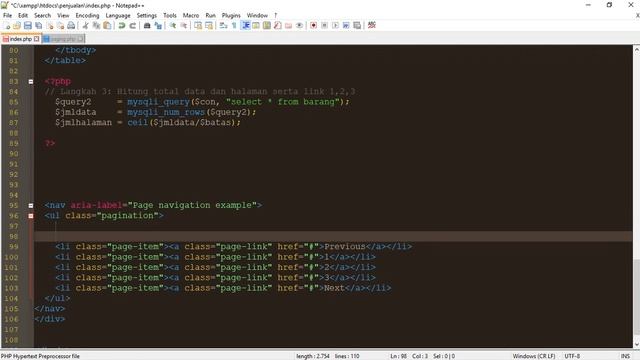Toggle Show All Characters pilcrow icon
The width and height of the screenshot is (640, 360).
tap(234, 25)
